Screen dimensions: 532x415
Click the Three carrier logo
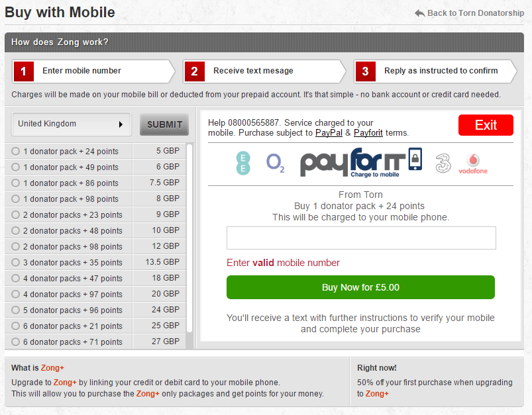443,163
